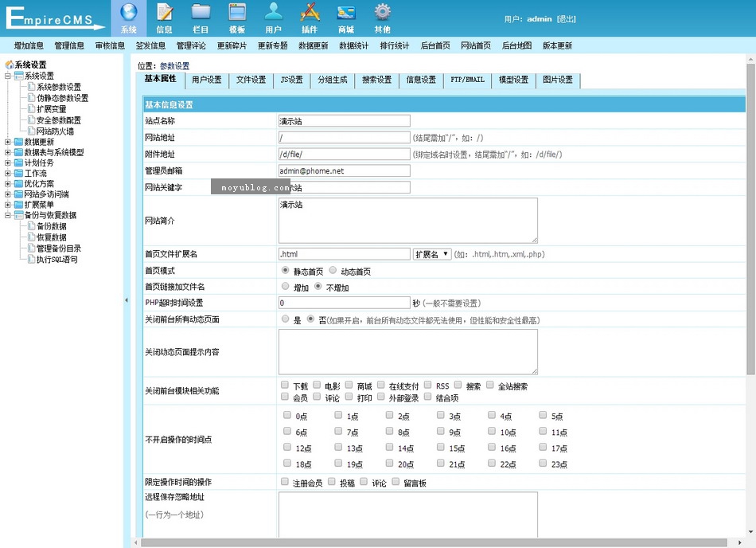Collapse the 备份与恢复数据 tree node

click(8, 215)
